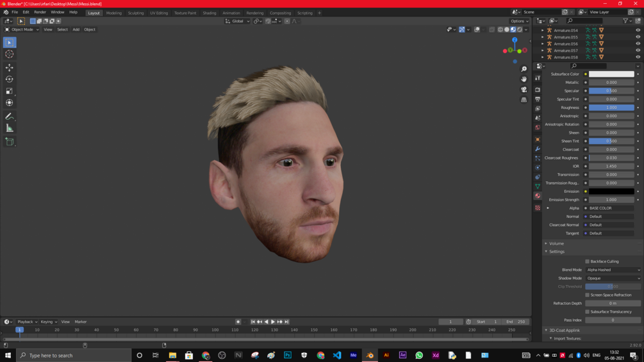
Task: Open the Options dropdown
Action: coord(520,21)
